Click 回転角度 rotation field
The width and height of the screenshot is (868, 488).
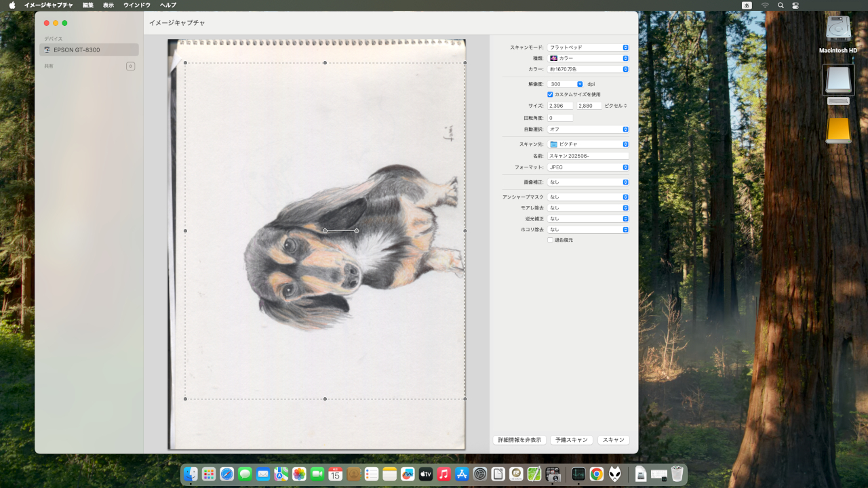560,118
